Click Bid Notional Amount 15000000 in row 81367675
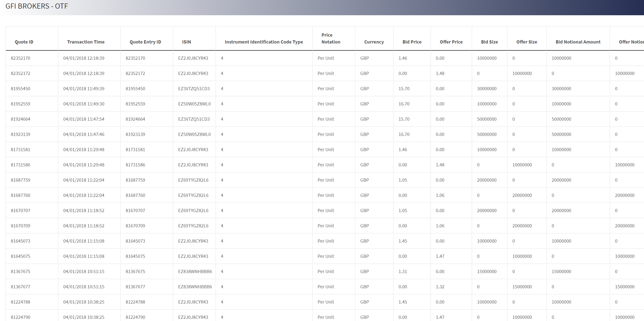Screen dimensions: 644x321 click(x=561, y=272)
